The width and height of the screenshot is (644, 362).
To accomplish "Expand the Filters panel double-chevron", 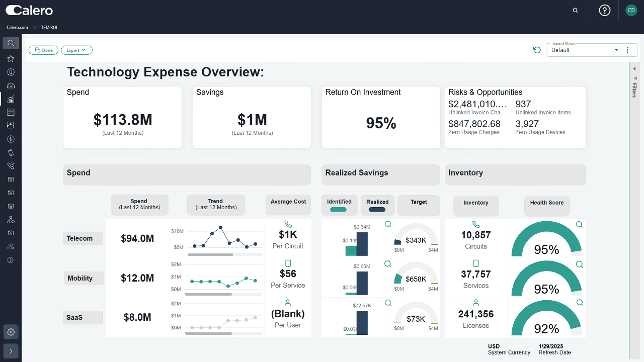I will click(634, 69).
